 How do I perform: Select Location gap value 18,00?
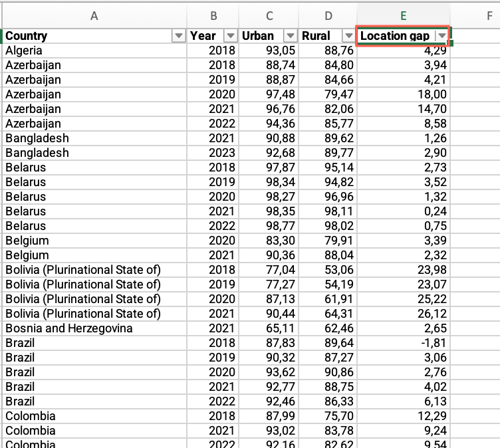pos(404,94)
